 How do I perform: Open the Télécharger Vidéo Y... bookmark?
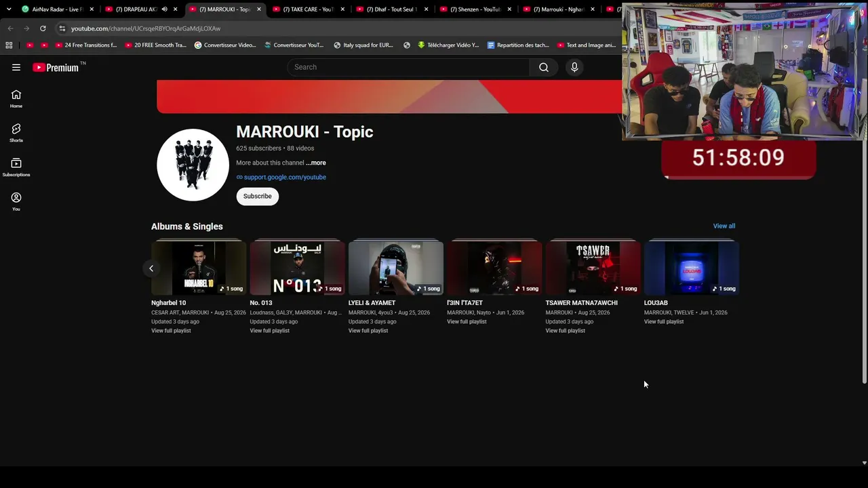pos(448,45)
